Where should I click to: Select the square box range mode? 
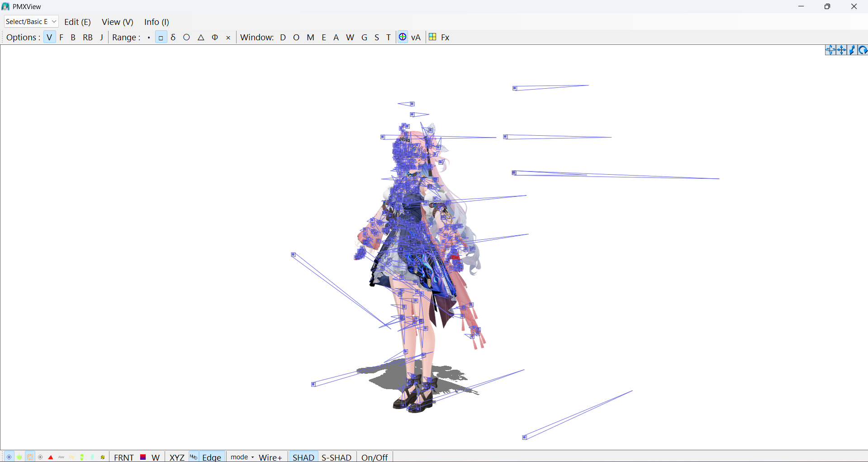point(161,38)
